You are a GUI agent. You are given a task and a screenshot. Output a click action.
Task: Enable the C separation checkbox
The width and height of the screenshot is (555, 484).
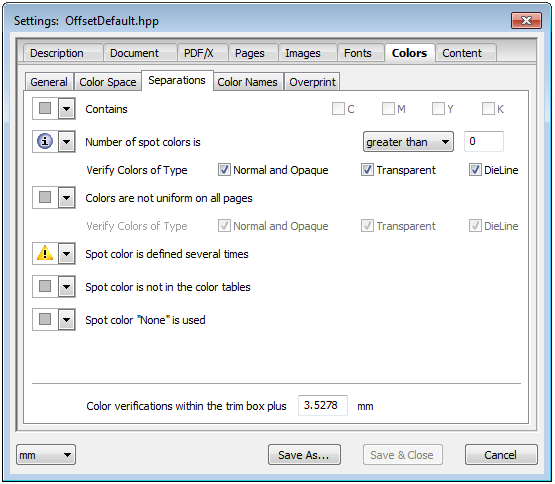pos(338,108)
